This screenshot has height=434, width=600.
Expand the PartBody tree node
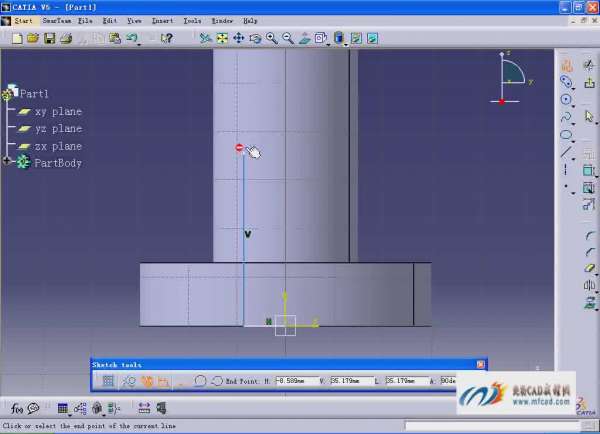coord(7,162)
